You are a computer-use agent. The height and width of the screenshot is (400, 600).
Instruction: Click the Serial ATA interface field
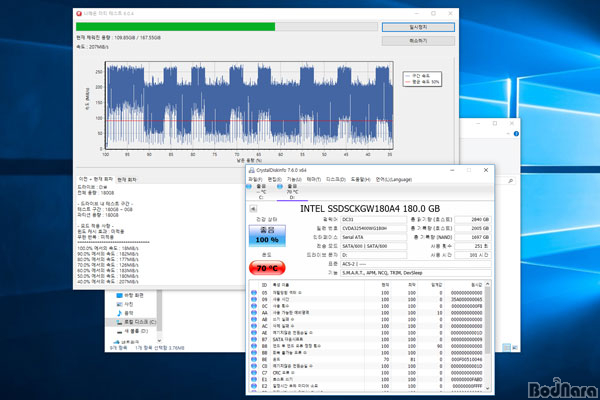(373, 237)
